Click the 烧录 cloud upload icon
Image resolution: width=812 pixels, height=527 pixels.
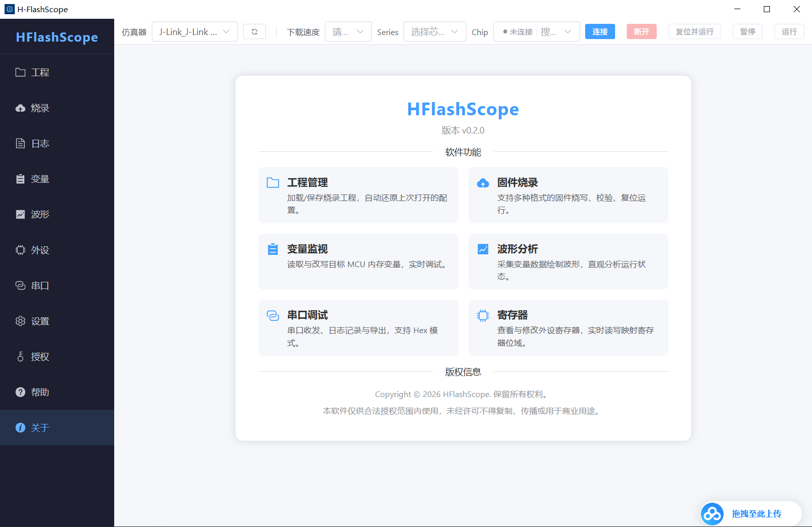pyautogui.click(x=20, y=108)
